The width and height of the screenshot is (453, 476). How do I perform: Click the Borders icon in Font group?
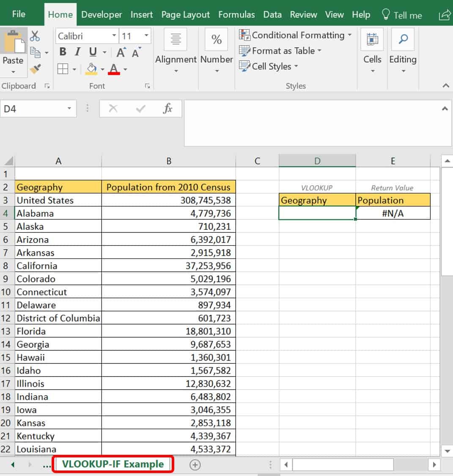click(63, 69)
